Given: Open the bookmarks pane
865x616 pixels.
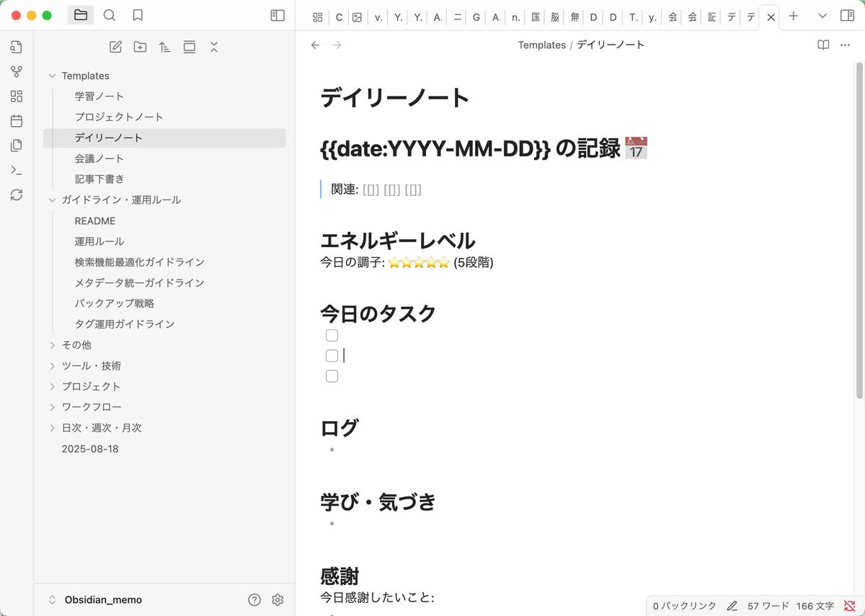Looking at the screenshot, I should click(x=138, y=15).
